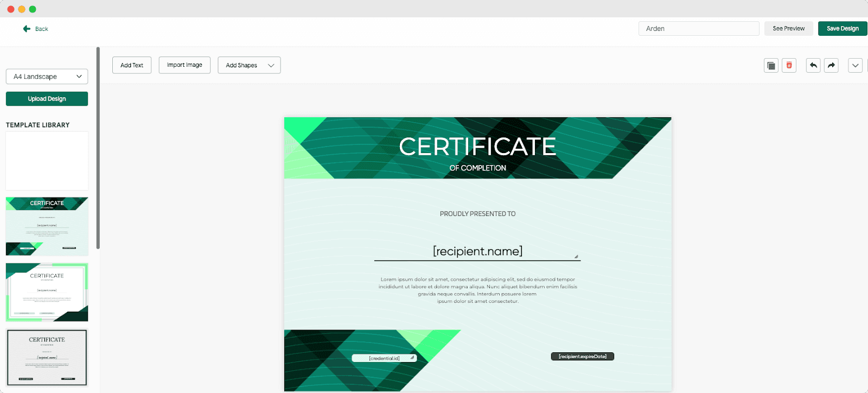Click the Import Image button
Screen dimensions: 868x393
point(184,65)
